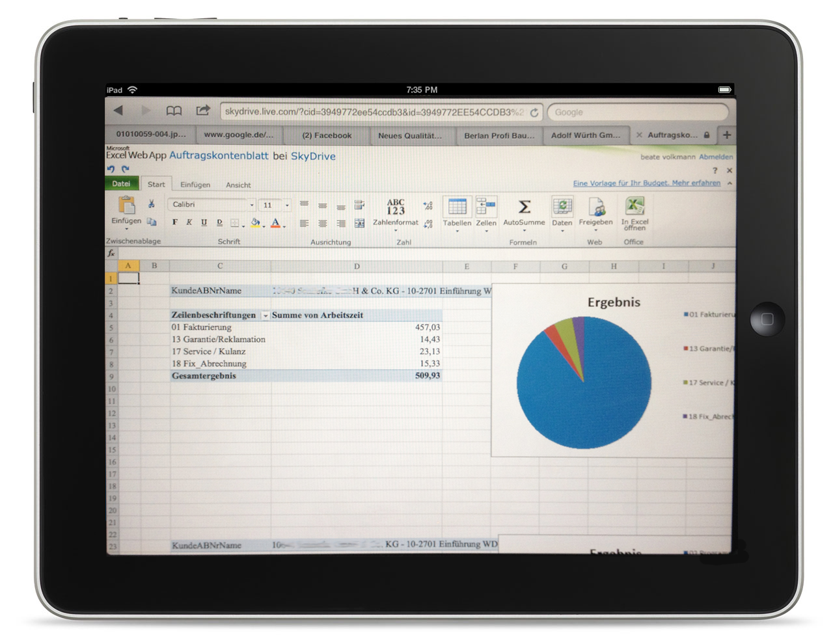Set vertical alignment to top
Screen dimensions: 833x644
[304, 204]
